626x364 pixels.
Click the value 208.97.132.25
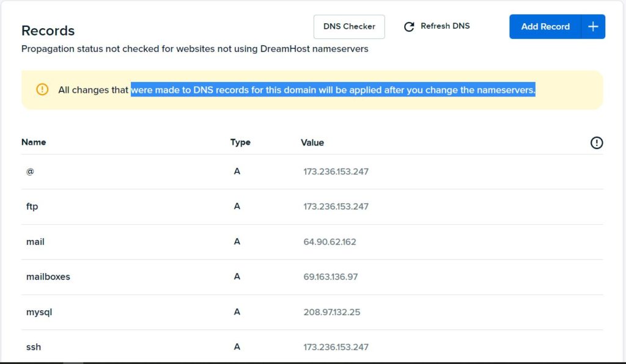(x=332, y=311)
